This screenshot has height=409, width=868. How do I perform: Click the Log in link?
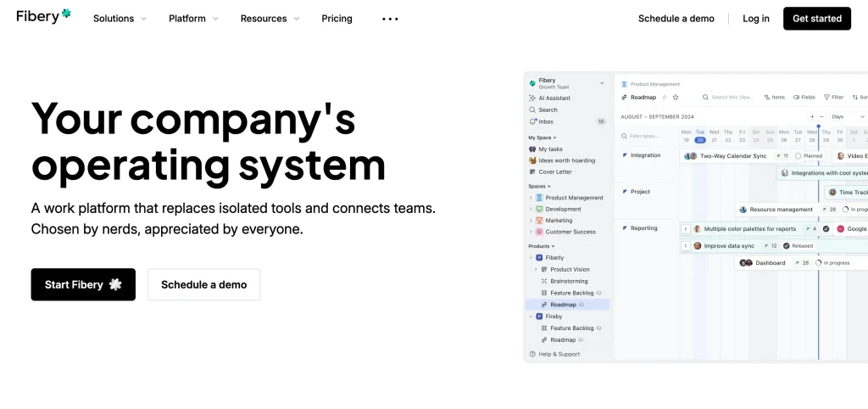click(x=755, y=19)
